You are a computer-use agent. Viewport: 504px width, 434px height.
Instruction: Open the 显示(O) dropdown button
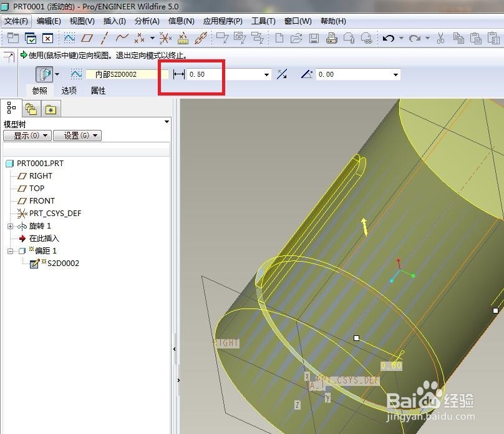click(27, 136)
